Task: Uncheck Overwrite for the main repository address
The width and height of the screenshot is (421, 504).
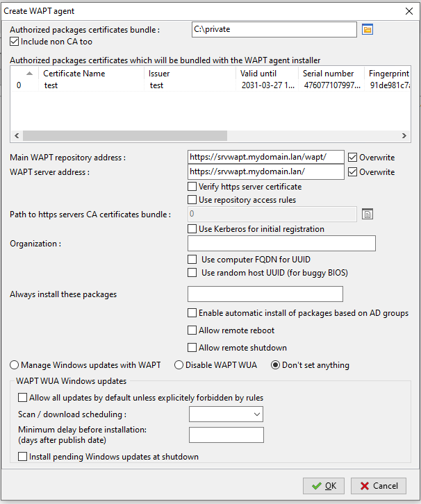Action: coord(353,158)
